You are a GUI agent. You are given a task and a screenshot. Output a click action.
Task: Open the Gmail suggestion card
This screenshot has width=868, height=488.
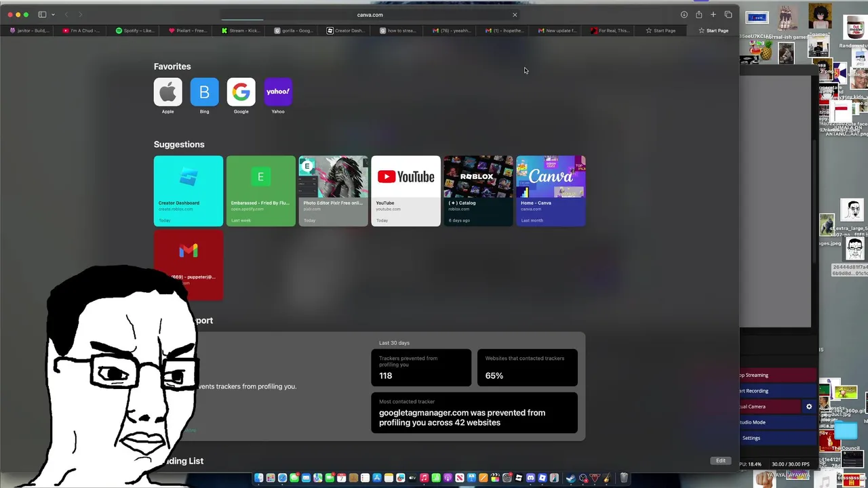(189, 264)
